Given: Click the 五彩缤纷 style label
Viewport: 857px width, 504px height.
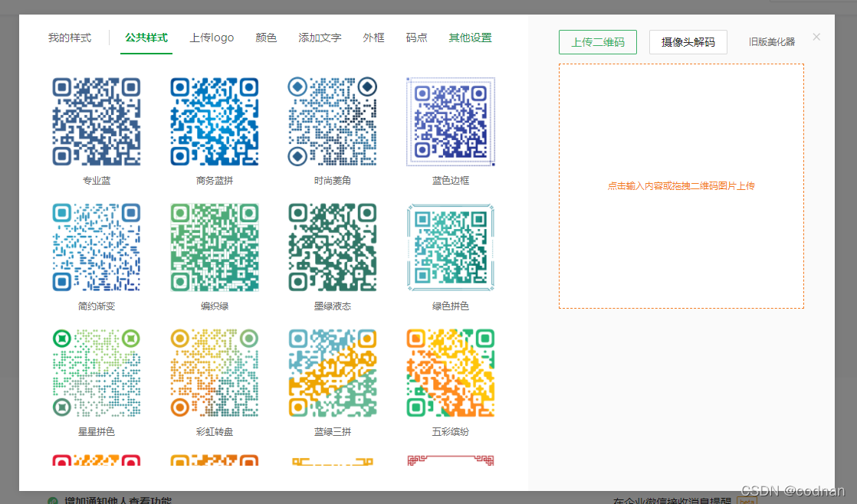Looking at the screenshot, I should pyautogui.click(x=451, y=432).
